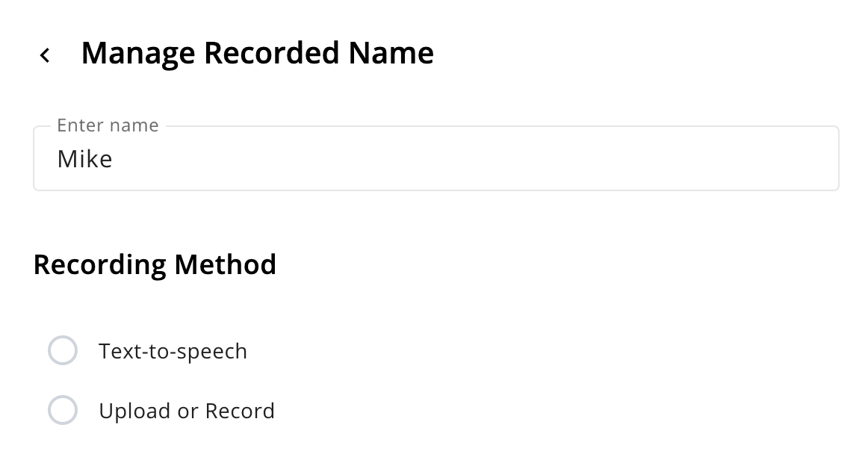Screen dimensions: 868x469
Task: Click empty space inside the name field
Action: [476, 160]
